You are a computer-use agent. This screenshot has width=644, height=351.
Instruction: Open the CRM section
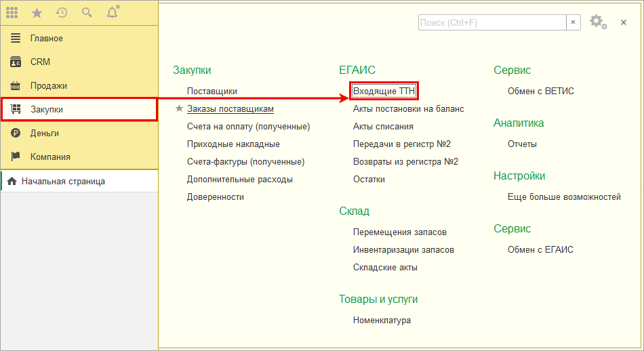(79, 62)
